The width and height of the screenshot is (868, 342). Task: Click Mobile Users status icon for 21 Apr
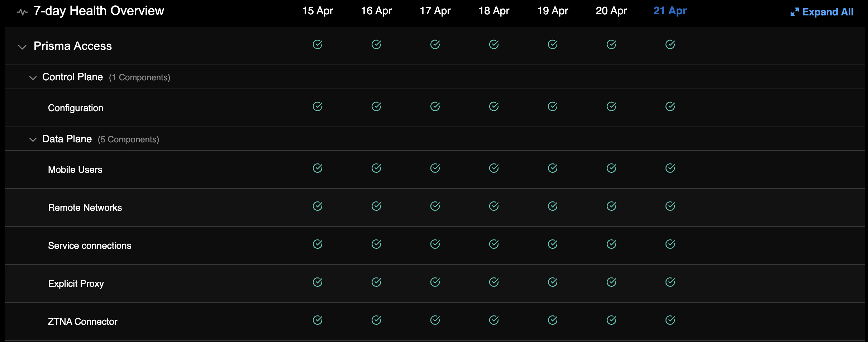(670, 168)
